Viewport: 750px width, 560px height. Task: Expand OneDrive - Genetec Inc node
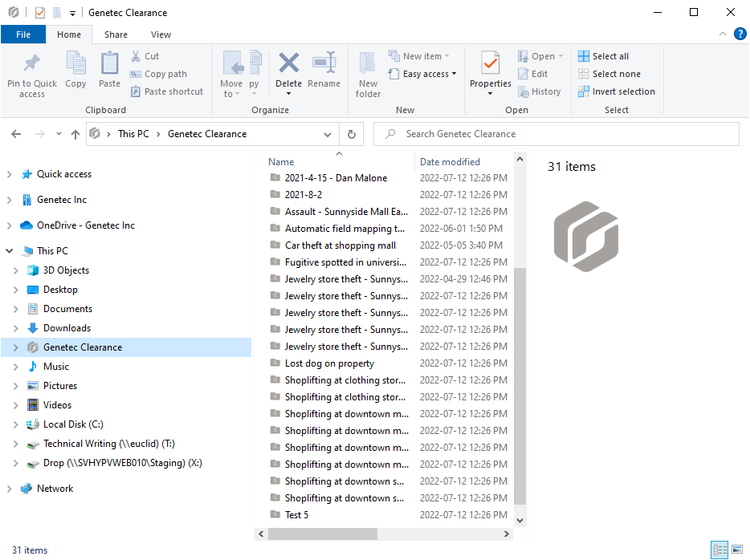(x=9, y=225)
